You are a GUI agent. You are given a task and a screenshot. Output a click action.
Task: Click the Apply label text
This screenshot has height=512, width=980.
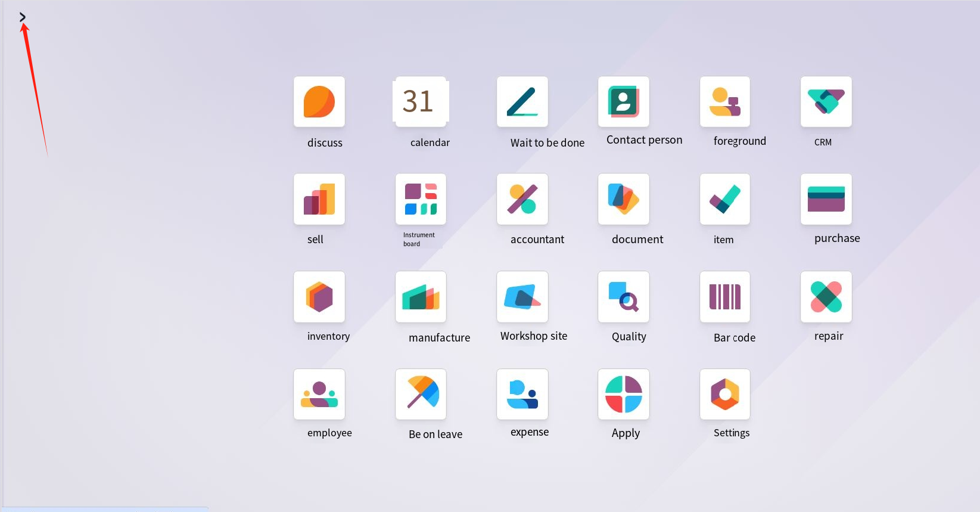point(626,433)
